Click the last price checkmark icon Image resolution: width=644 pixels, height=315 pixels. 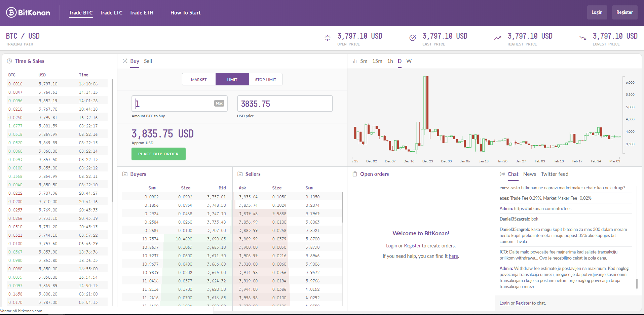click(413, 38)
